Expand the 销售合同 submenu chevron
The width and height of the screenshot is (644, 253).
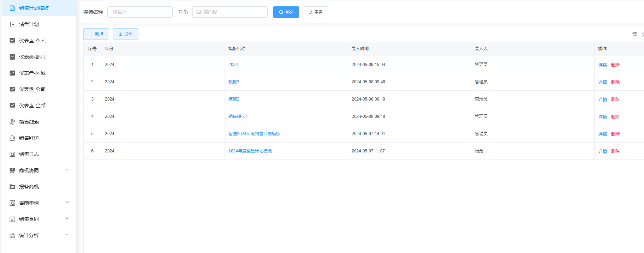[x=67, y=219]
